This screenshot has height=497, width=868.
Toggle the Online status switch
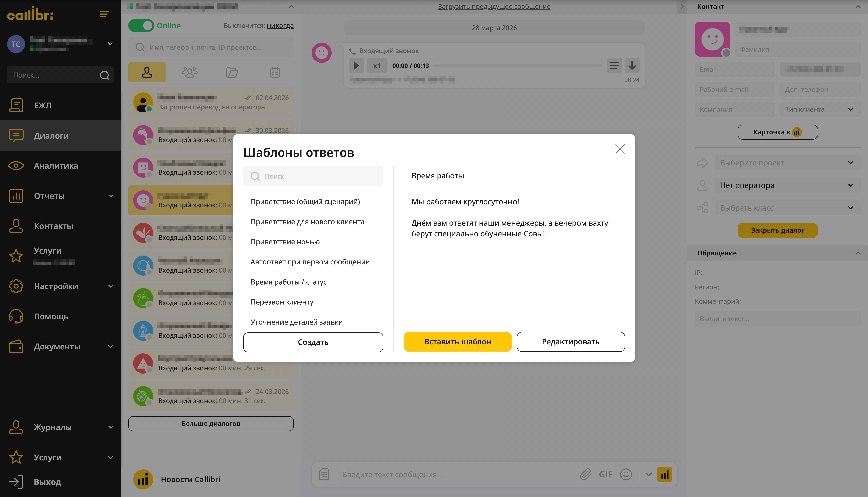click(x=141, y=26)
